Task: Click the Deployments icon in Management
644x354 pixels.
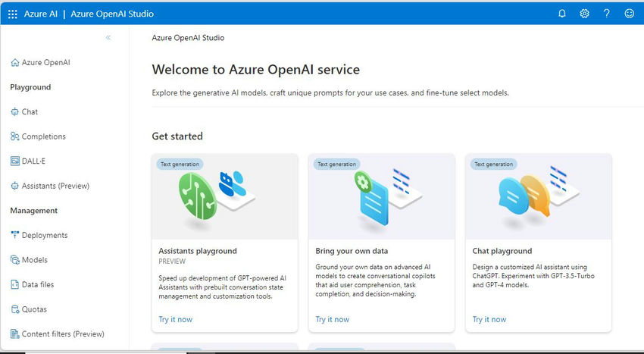Action: tap(15, 235)
